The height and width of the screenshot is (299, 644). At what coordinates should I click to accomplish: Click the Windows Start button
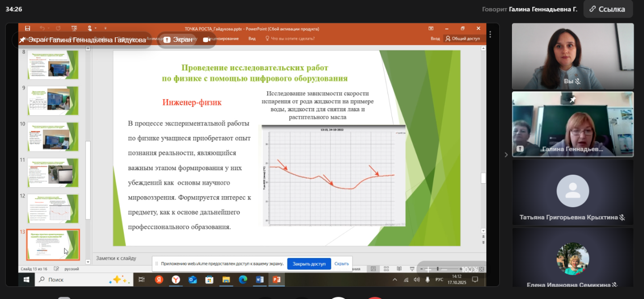27,280
